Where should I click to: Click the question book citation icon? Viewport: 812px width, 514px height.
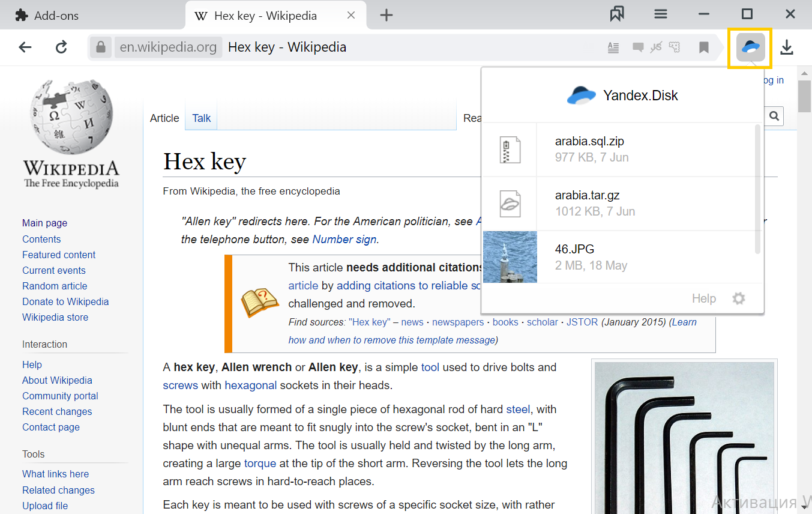pyautogui.click(x=260, y=303)
